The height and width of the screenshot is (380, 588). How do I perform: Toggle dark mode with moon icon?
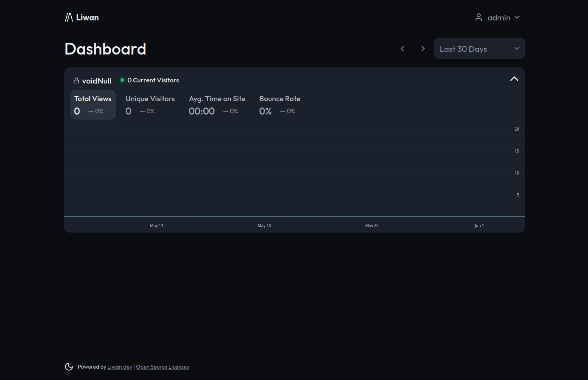69,367
